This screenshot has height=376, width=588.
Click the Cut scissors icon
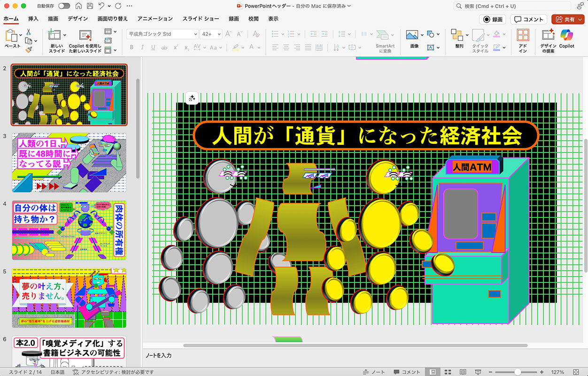[x=28, y=32]
